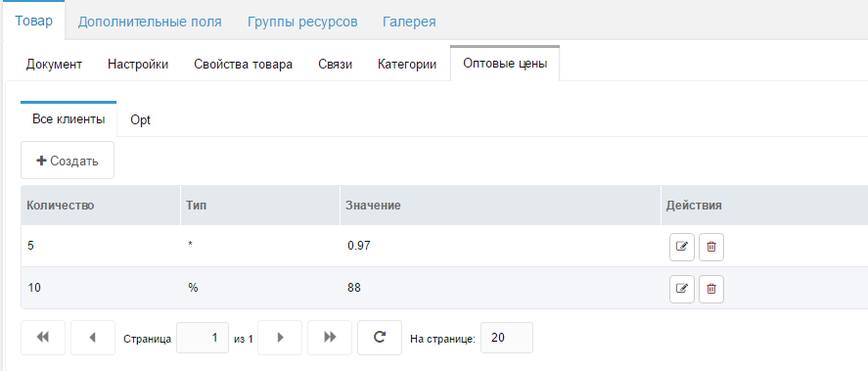Select the value cell 88

click(500, 288)
